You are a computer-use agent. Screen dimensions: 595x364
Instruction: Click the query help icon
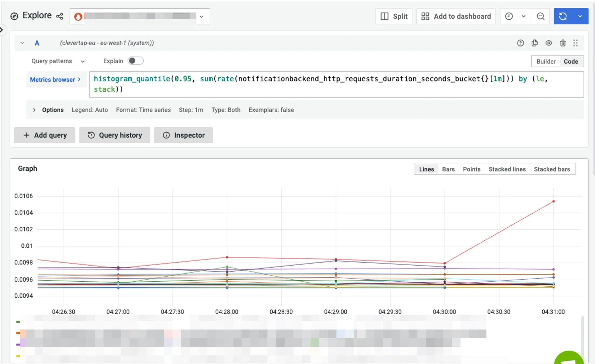coord(520,43)
